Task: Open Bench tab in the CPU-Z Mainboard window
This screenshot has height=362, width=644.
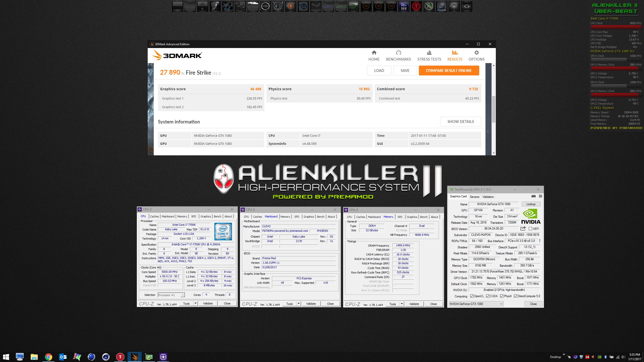Action: (320, 217)
